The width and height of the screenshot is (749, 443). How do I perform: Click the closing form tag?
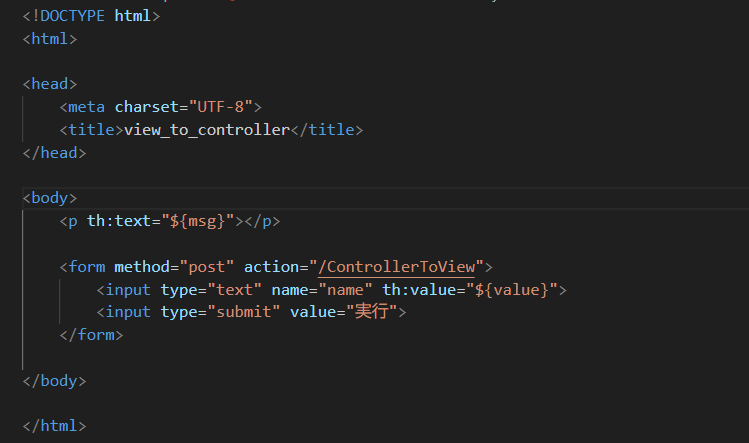[91, 335]
